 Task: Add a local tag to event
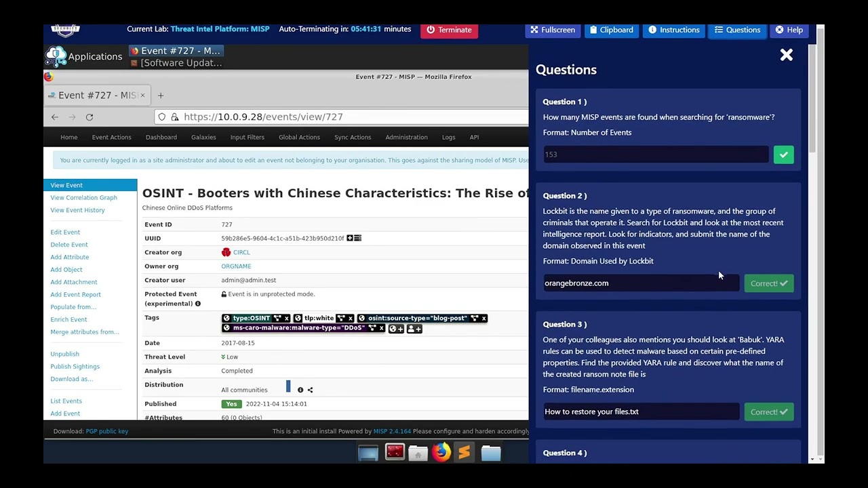(414, 329)
